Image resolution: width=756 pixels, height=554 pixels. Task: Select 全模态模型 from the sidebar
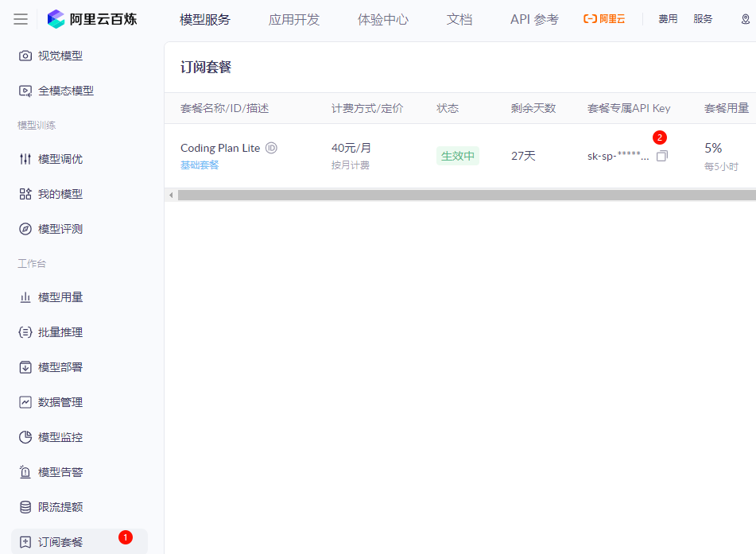click(x=60, y=91)
